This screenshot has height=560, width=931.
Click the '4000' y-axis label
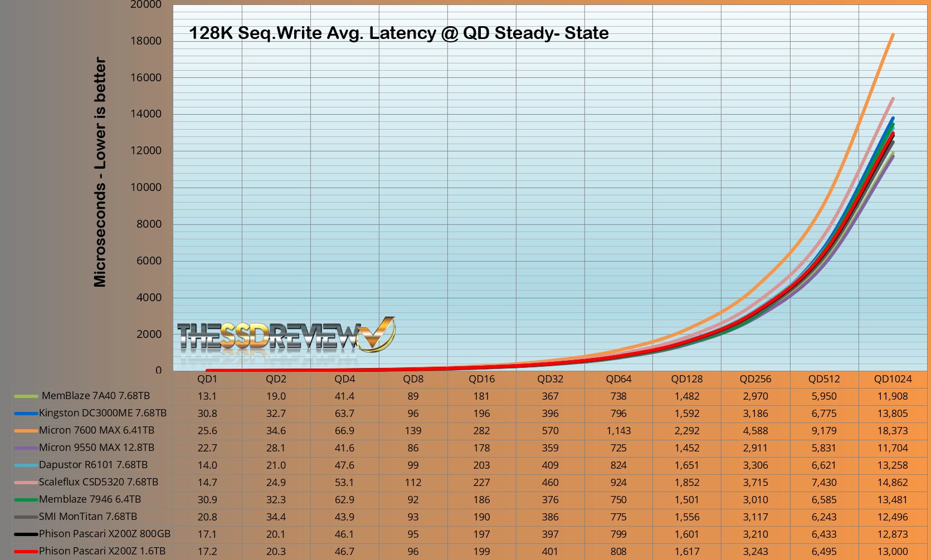[x=149, y=298]
